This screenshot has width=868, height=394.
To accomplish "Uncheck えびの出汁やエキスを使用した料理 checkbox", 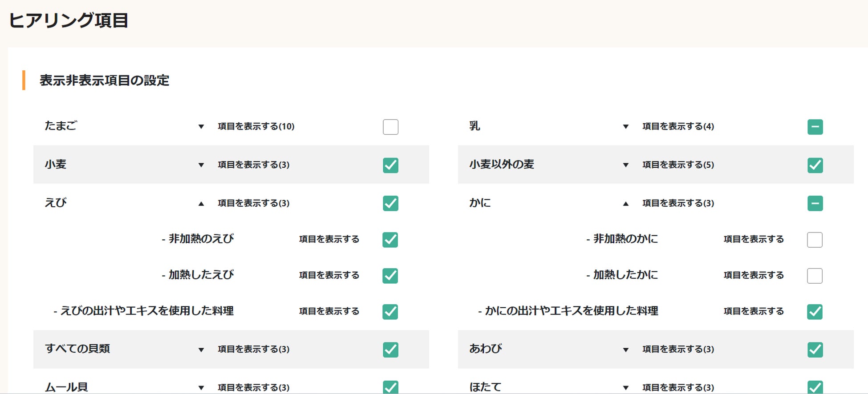I will (390, 312).
